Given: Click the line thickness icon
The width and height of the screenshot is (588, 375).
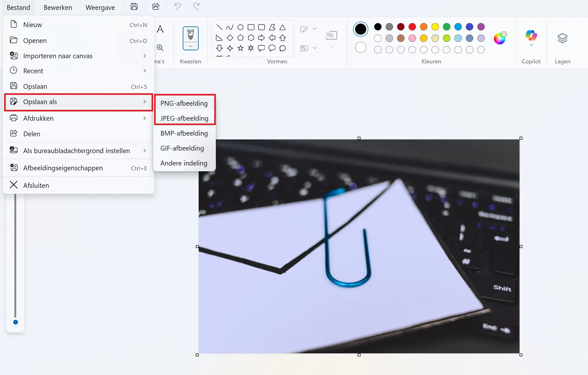Looking at the screenshot, I should click(331, 35).
